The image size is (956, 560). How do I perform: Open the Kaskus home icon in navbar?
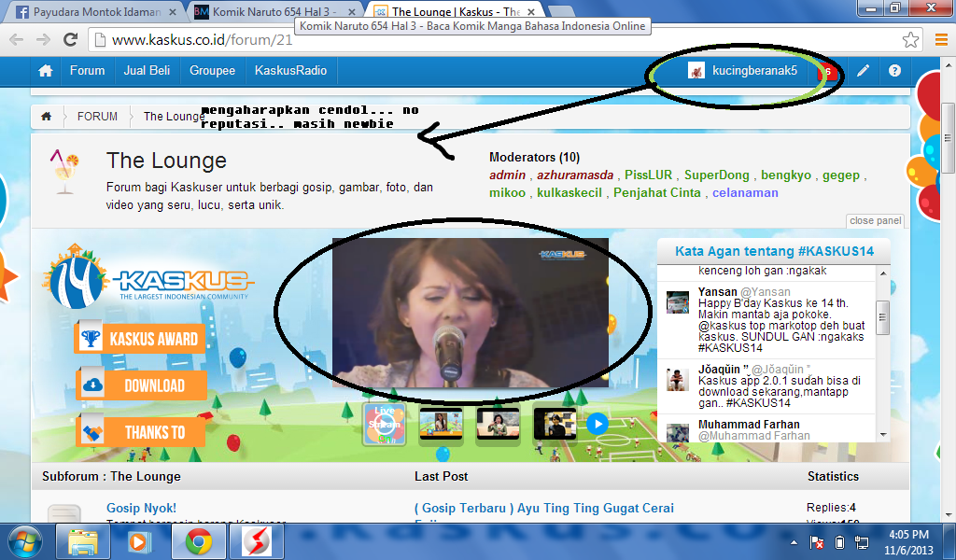click(x=46, y=71)
